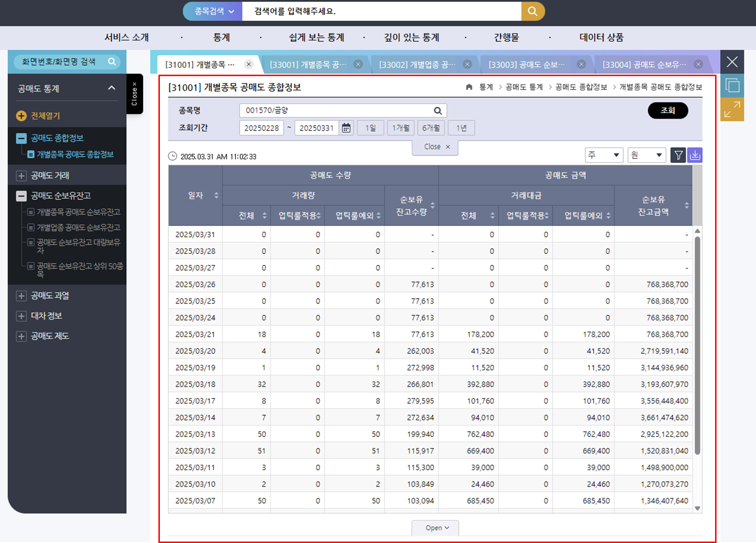Click the table vertical scrollbar thumb
This screenshot has height=543, width=756.
tap(697, 345)
